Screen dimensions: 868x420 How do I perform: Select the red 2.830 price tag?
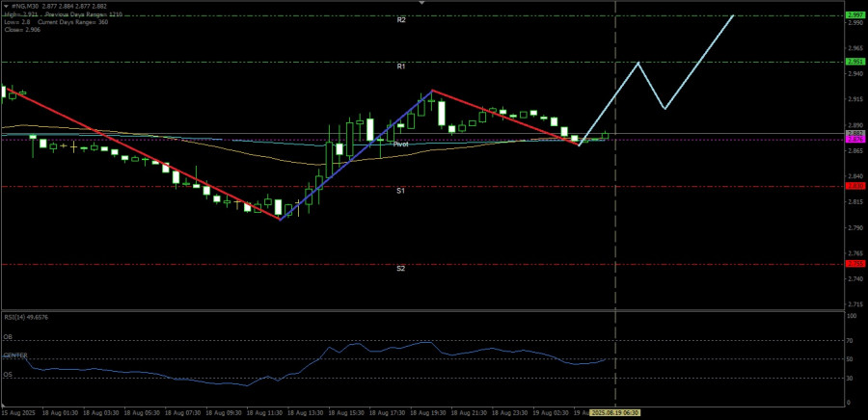(855, 186)
